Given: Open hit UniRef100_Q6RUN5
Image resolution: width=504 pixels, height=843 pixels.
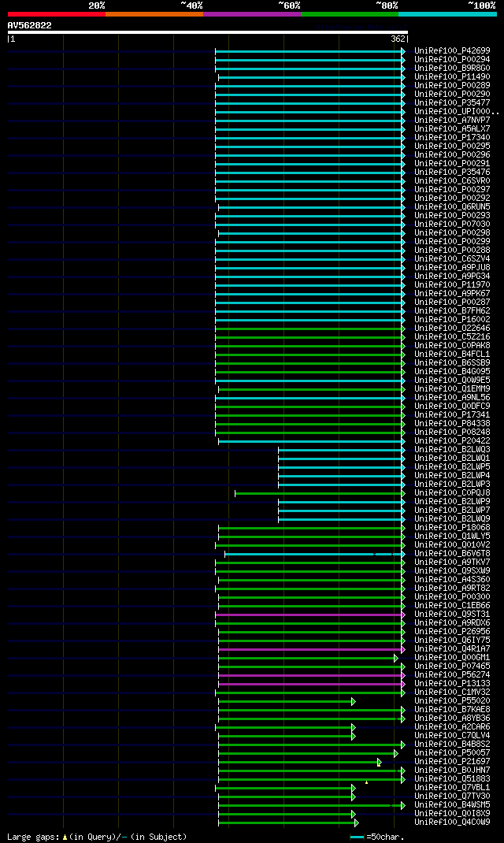Looking at the screenshot, I should point(452,207).
